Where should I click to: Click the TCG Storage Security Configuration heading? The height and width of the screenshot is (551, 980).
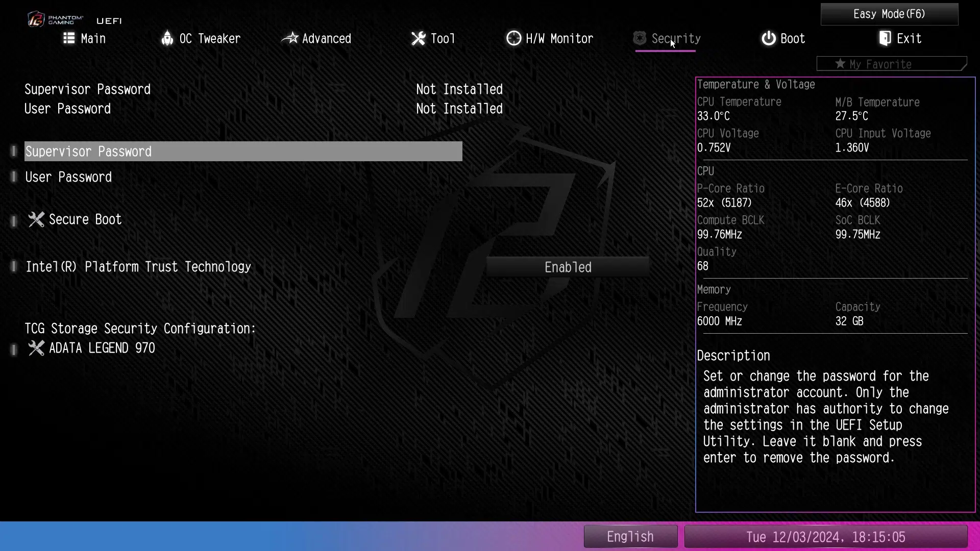(x=140, y=329)
